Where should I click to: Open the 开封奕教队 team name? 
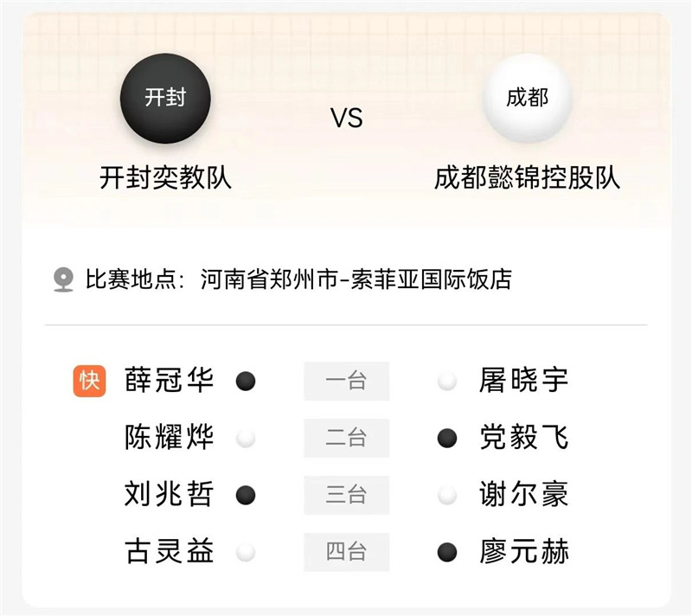165,177
